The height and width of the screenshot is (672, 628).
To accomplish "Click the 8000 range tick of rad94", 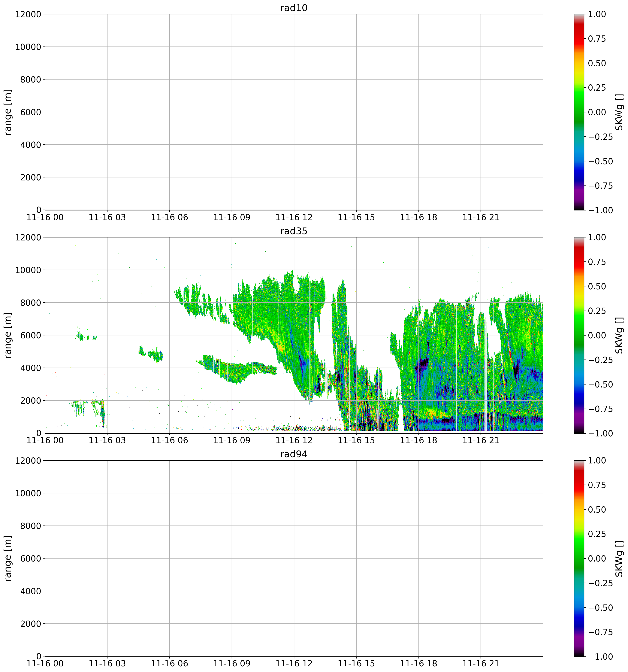I will tap(30, 526).
